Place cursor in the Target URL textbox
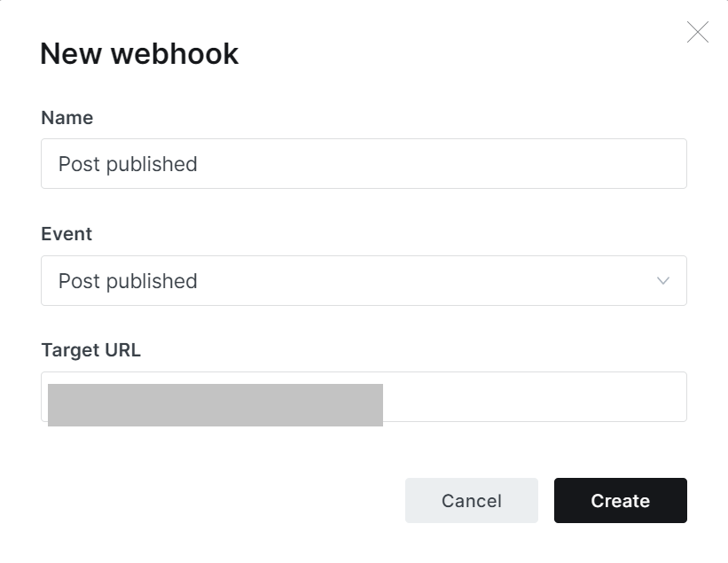The width and height of the screenshot is (728, 563). click(532, 397)
